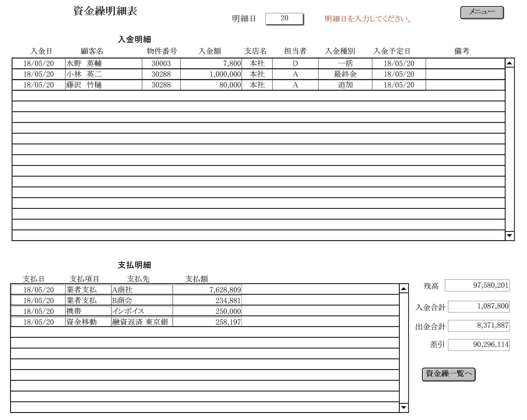
Task: Click 支払先 cell A商社
Action: (142, 290)
